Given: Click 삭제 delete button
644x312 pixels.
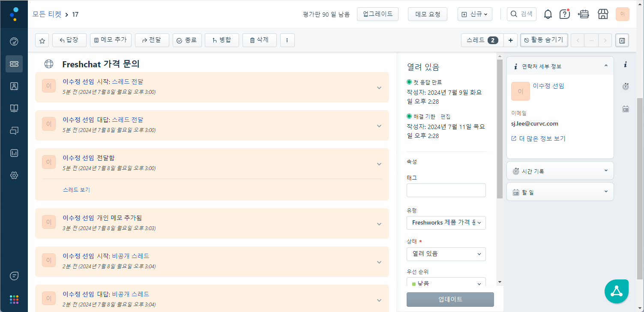Looking at the screenshot, I should pos(260,40).
